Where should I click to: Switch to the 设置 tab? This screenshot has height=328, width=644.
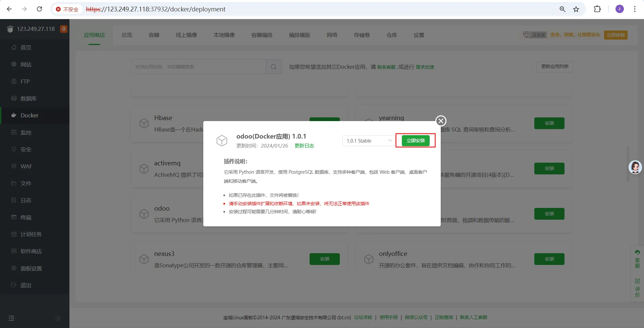pyautogui.click(x=419, y=35)
